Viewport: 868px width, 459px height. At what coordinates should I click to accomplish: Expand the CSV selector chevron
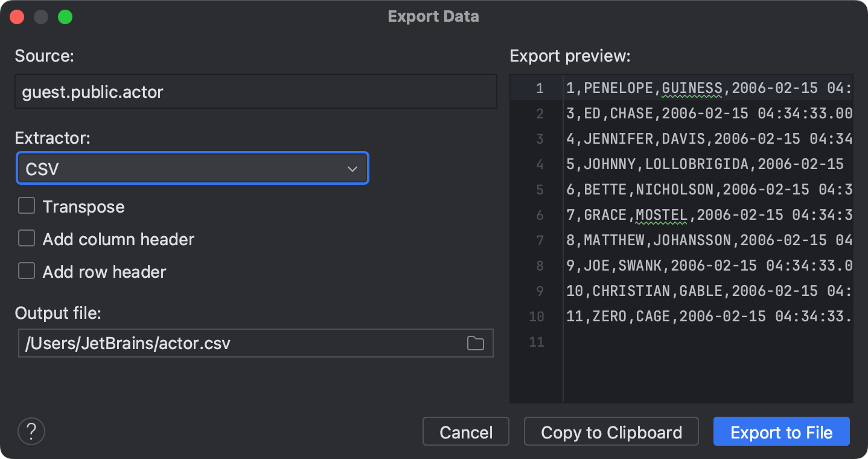352,168
